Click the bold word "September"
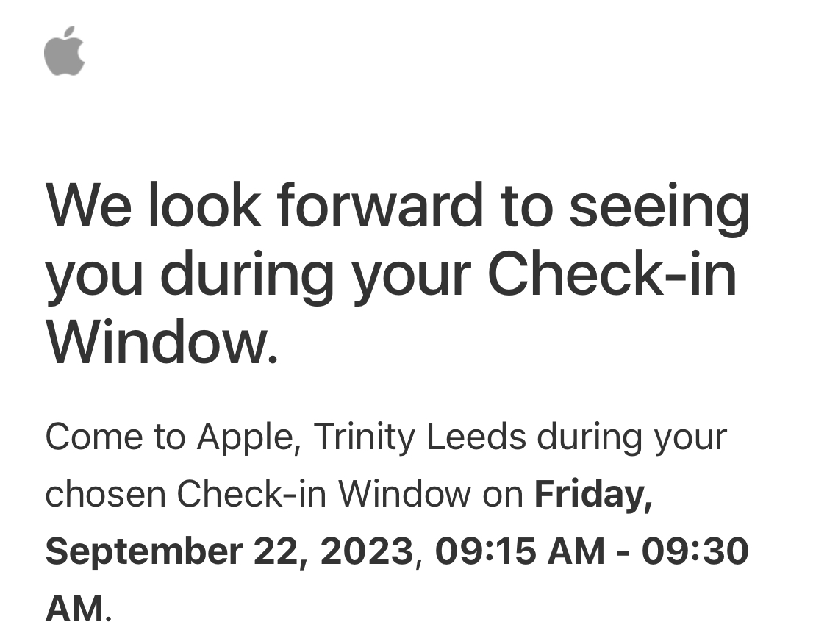827x644 pixels. pyautogui.click(x=143, y=551)
